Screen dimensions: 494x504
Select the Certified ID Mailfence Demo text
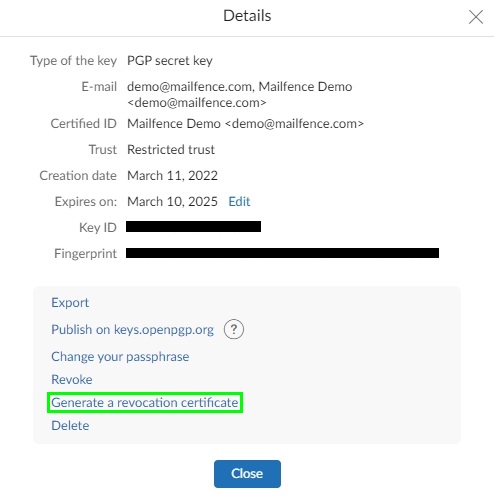(x=245, y=124)
